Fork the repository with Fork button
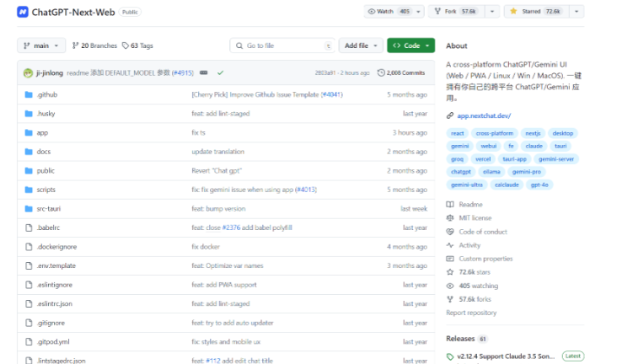The image size is (633, 364). point(456,11)
